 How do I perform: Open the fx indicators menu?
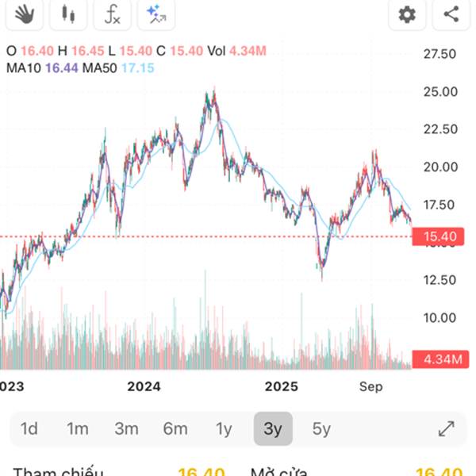pos(113,13)
